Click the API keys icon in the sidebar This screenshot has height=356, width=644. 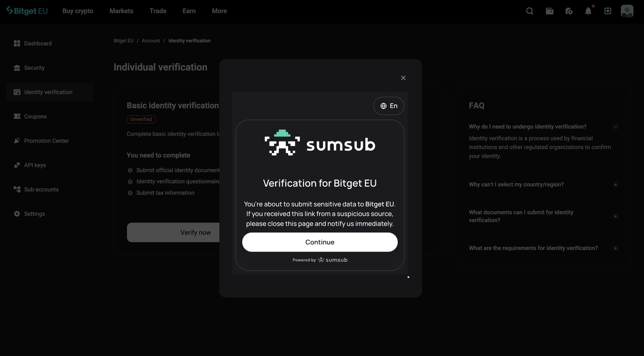click(17, 165)
